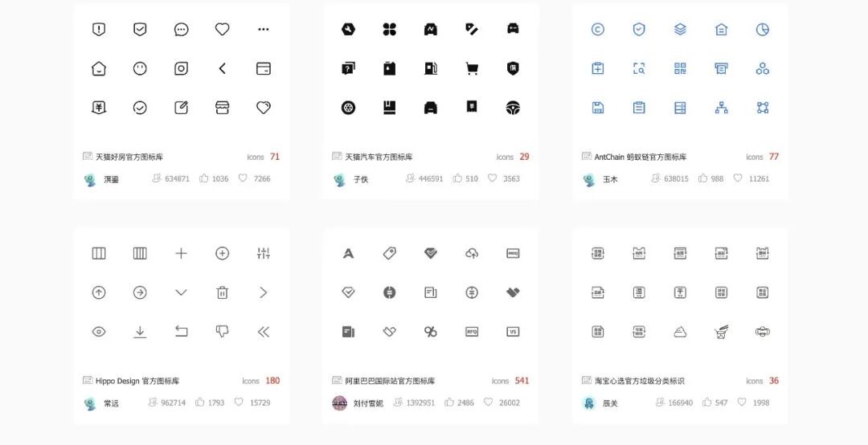Click the back chevron icon in 天猫好房
This screenshot has width=868, height=445.
click(222, 68)
